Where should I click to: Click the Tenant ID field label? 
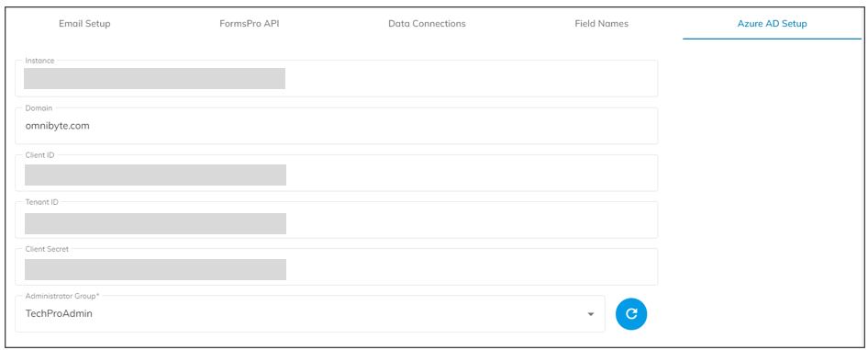[42, 202]
